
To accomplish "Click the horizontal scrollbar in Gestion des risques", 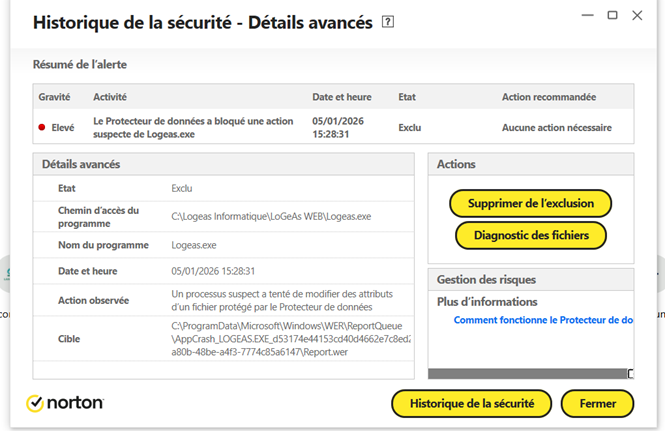I will coord(527,374).
